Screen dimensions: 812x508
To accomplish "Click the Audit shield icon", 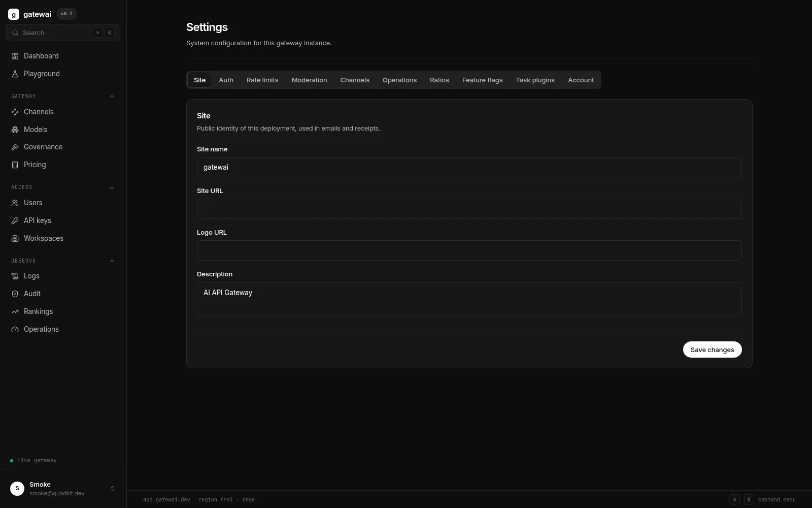I will [15, 294].
